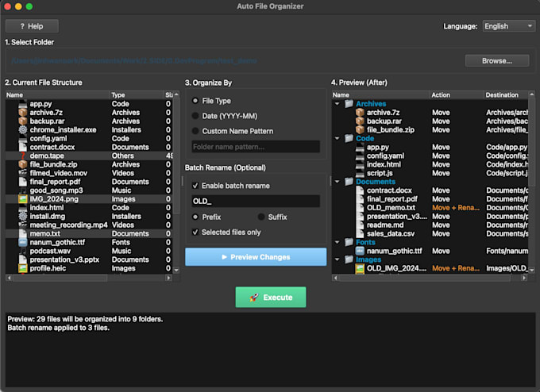Collapse the Code folder in preview tree

337,138
